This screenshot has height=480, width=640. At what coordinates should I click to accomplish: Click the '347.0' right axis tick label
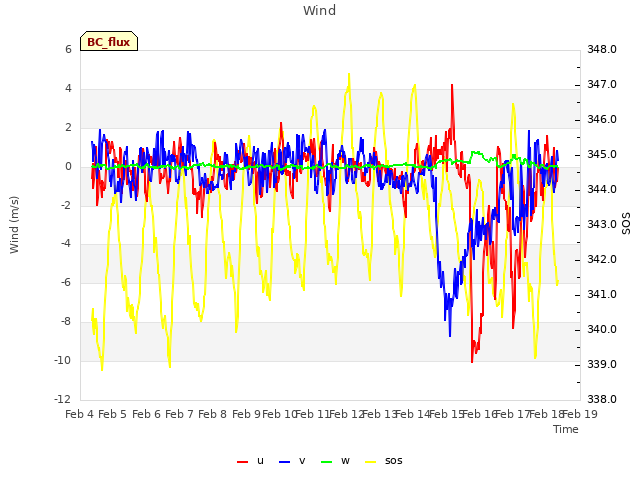(602, 84)
